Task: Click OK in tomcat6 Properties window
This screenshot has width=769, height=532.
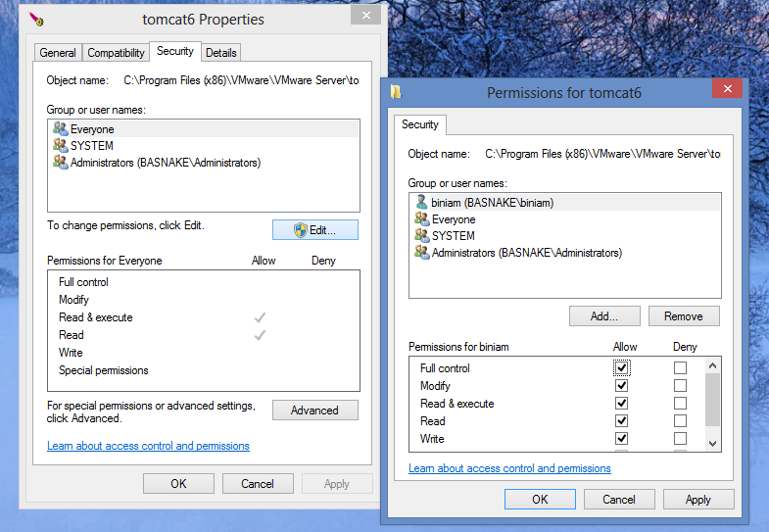Action: click(x=178, y=484)
